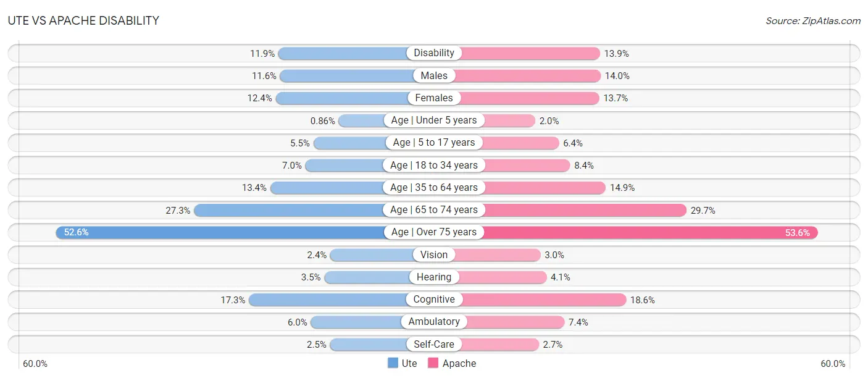
Task: Click the Ute vs Apache Disability title
Action: pyautogui.click(x=83, y=20)
